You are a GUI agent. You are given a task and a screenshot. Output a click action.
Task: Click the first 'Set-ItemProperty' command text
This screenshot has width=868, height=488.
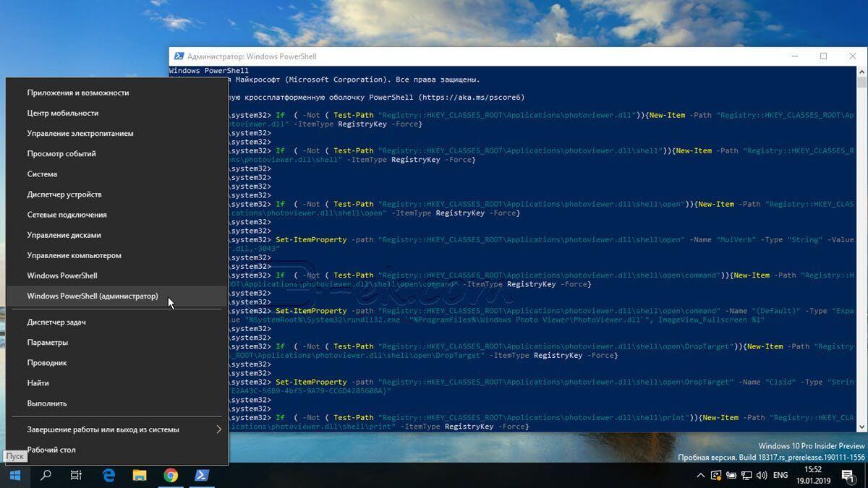311,239
